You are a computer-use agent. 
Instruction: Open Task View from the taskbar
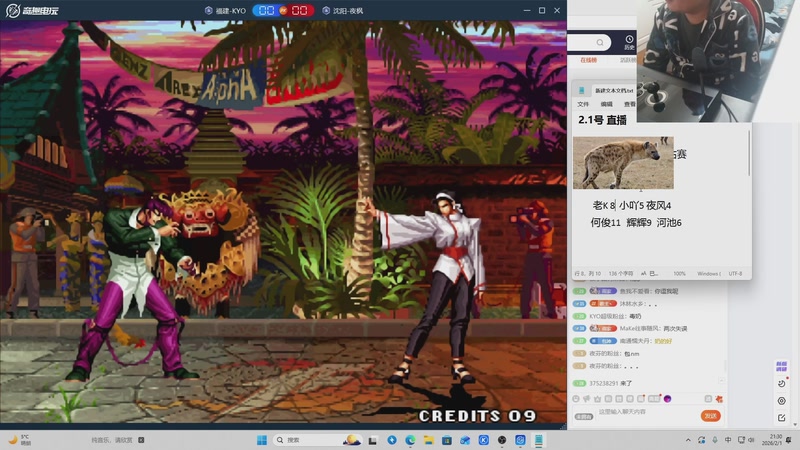pyautogui.click(x=373, y=440)
